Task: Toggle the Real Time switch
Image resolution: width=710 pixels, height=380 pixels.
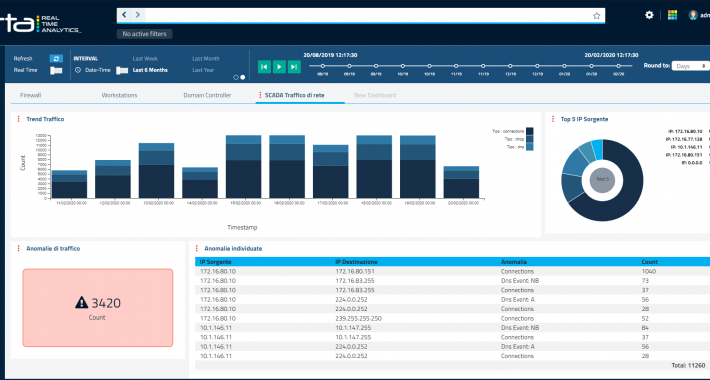Action: [x=56, y=70]
